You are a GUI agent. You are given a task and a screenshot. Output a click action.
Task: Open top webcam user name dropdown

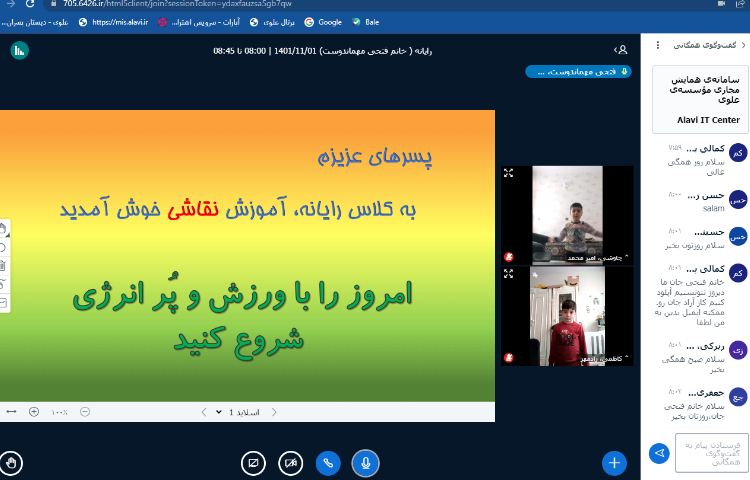pyautogui.click(x=597, y=258)
